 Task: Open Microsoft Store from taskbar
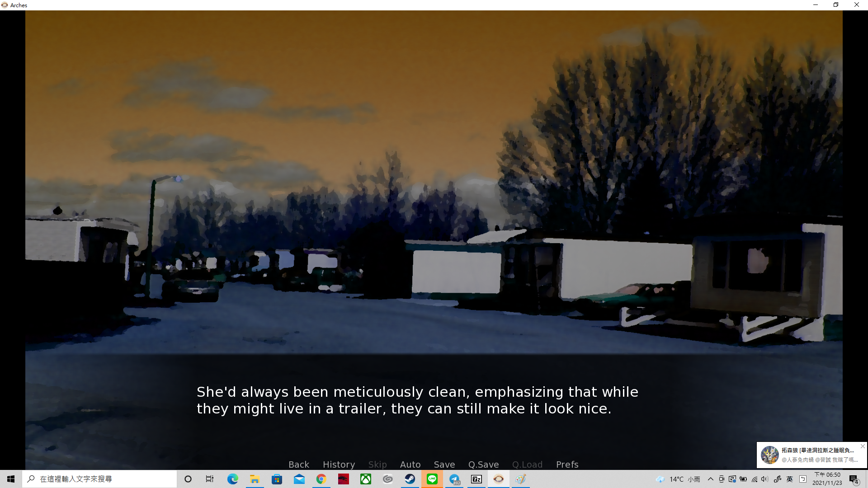[x=277, y=479]
